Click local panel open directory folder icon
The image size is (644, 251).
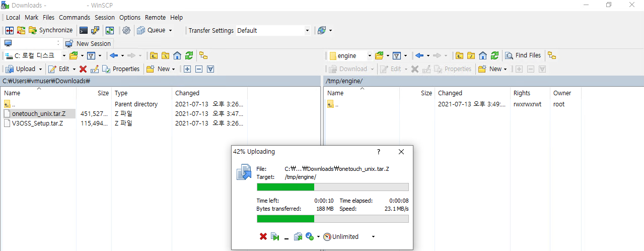(74, 55)
